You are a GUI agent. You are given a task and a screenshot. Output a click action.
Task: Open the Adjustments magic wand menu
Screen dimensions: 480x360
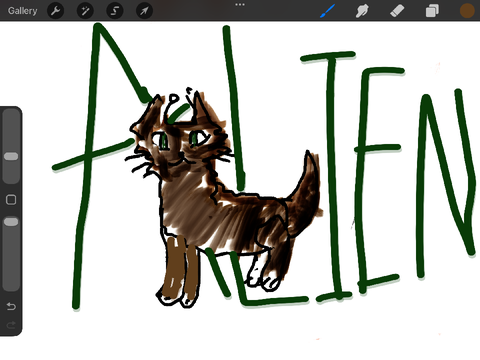click(85, 11)
